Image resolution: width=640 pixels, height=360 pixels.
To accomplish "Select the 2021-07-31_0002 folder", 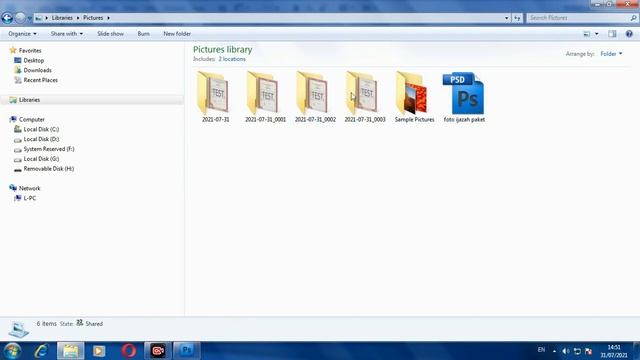I will [x=315, y=97].
